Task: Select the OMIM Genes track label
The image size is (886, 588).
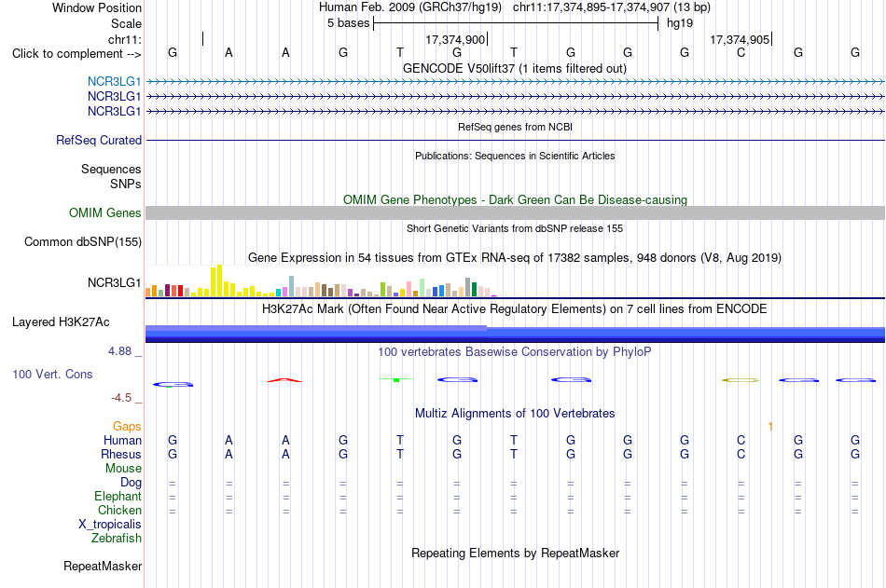Action: point(104,213)
